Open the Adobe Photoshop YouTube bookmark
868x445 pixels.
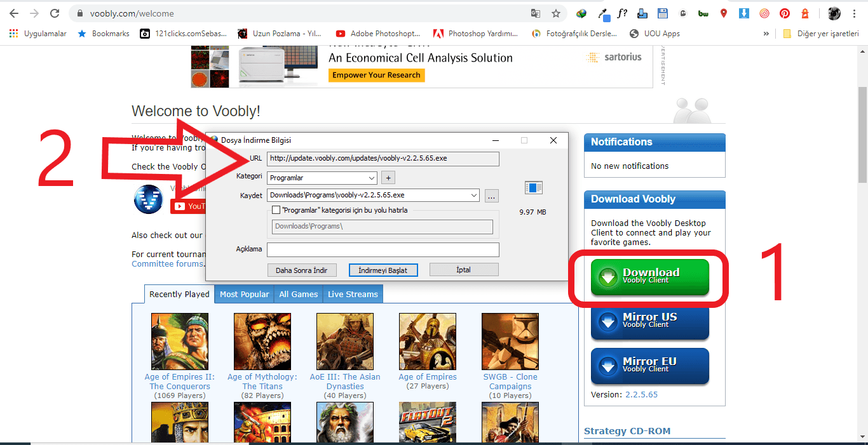379,34
